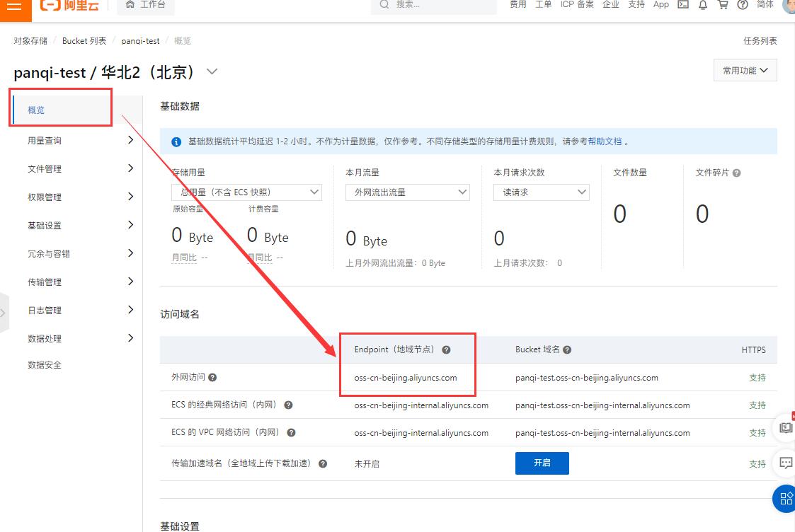Click help icon beside Bucket 域名
The image size is (795, 532).
567,349
